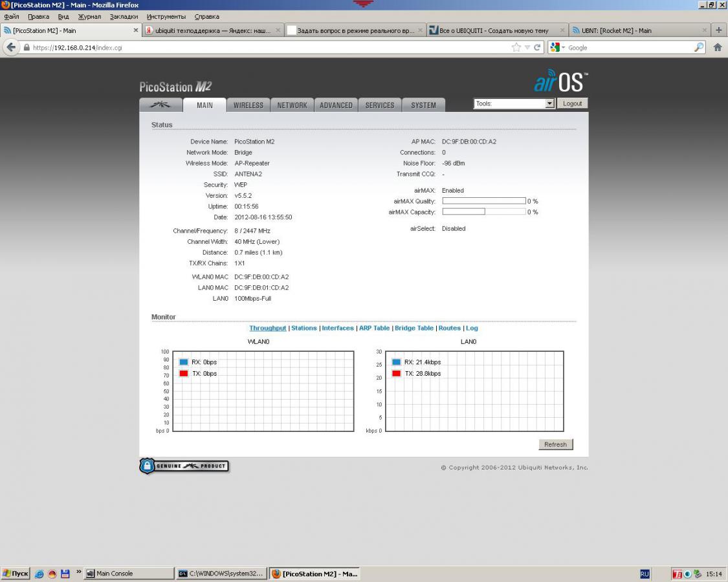Open the Справка menu

[207, 17]
